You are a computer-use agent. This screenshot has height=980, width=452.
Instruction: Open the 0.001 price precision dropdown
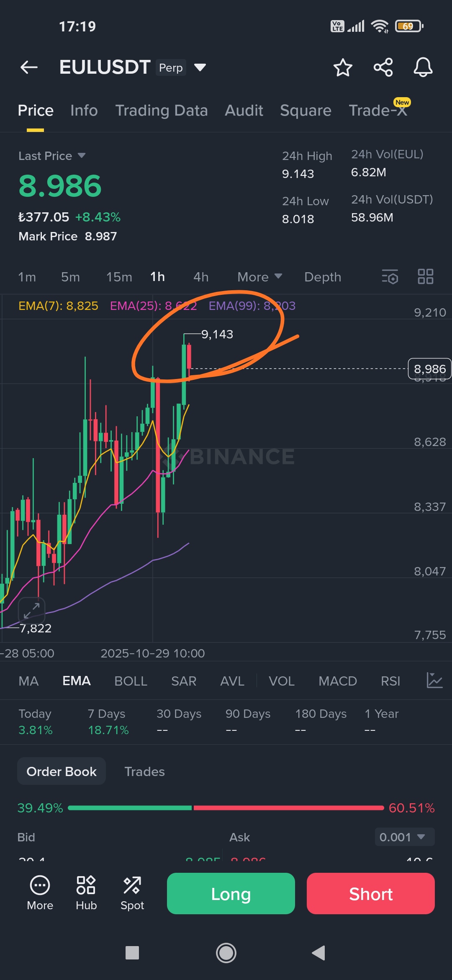tap(404, 837)
